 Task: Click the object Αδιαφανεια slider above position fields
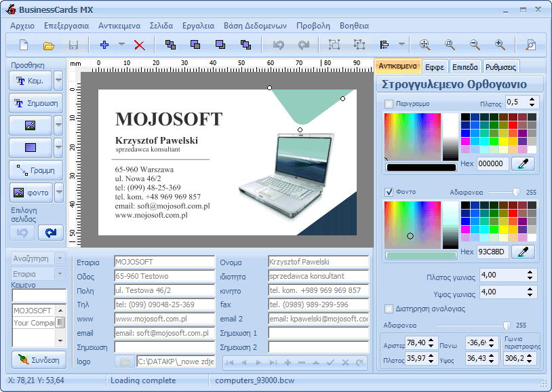coord(507,326)
